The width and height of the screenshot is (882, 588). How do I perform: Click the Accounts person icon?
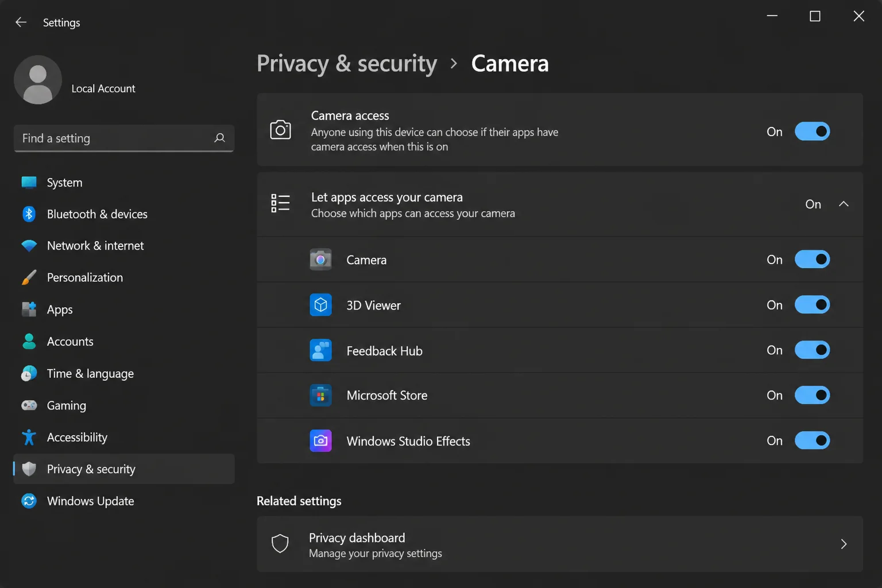point(29,342)
